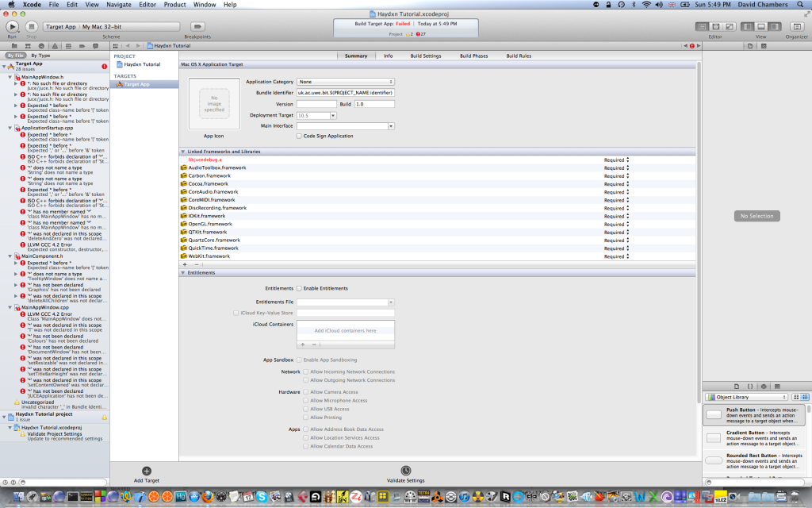This screenshot has height=508, width=812.
Task: Show the Media library
Action: pos(777,387)
